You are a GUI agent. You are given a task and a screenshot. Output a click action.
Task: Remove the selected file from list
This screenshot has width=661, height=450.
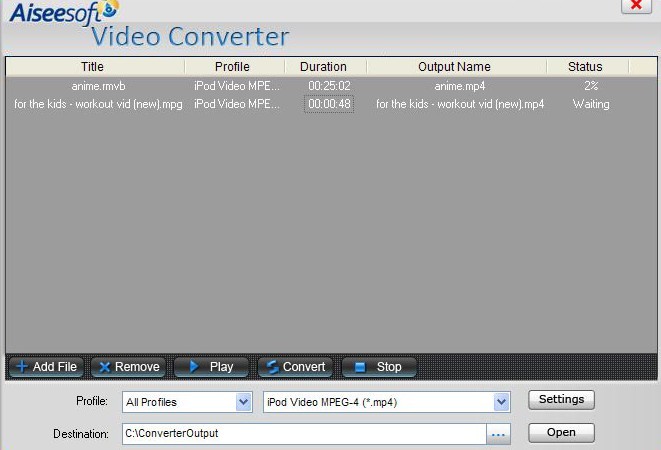[129, 367]
